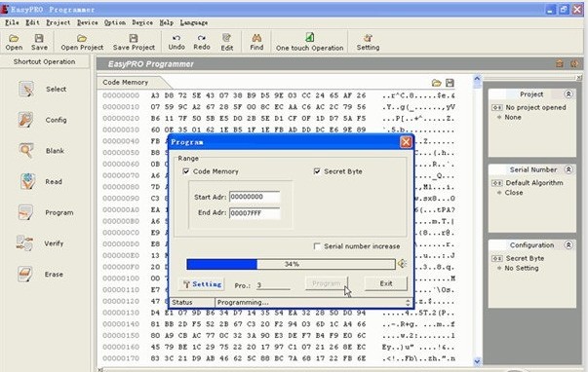Click the Start Adr input field
Screen dimensions: 588x372
pyautogui.click(x=255, y=197)
